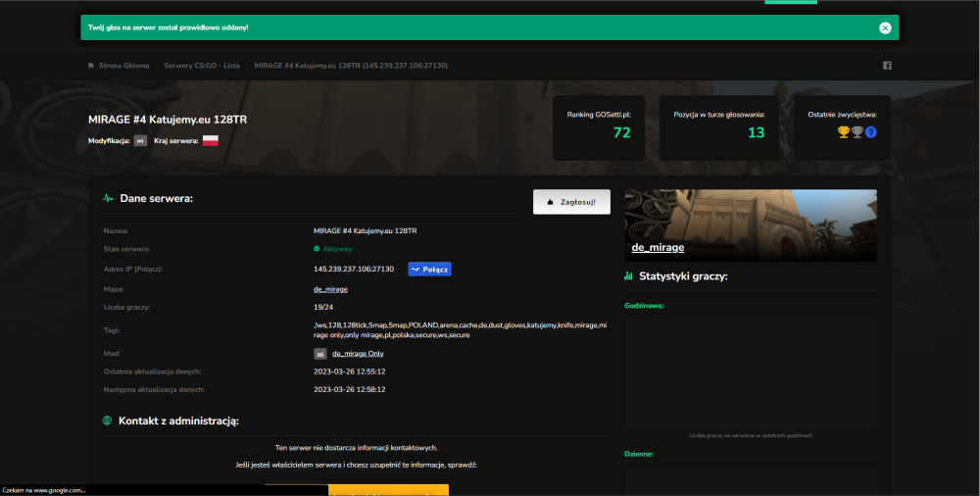Click the mi badge in Mod row
Screen dimensions: 980x496
point(320,354)
